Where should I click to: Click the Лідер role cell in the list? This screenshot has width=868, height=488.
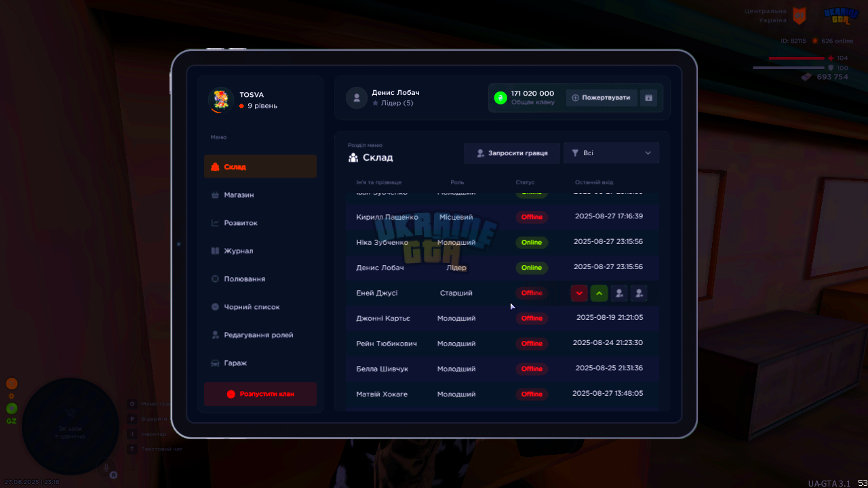456,268
